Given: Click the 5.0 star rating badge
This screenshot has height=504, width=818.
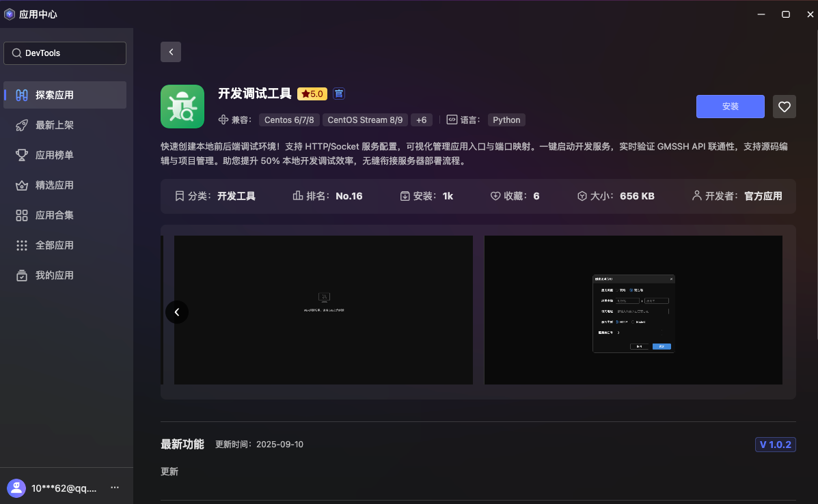Looking at the screenshot, I should tap(312, 94).
